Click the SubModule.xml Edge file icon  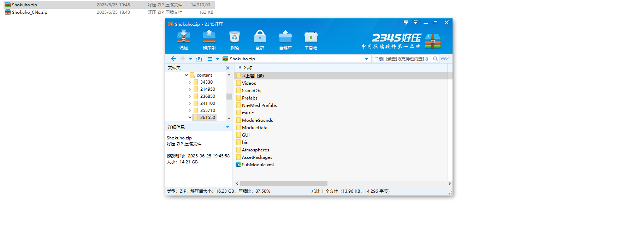tap(238, 165)
